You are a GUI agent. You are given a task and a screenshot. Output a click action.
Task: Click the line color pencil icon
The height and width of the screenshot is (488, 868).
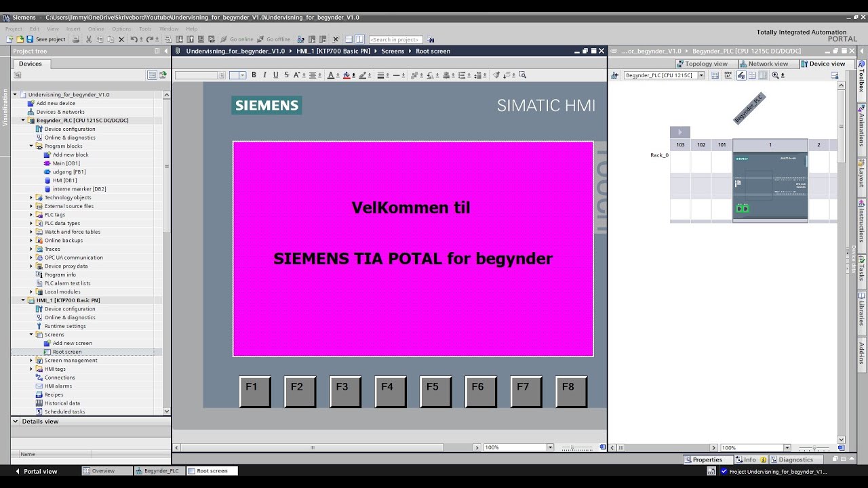(x=363, y=75)
